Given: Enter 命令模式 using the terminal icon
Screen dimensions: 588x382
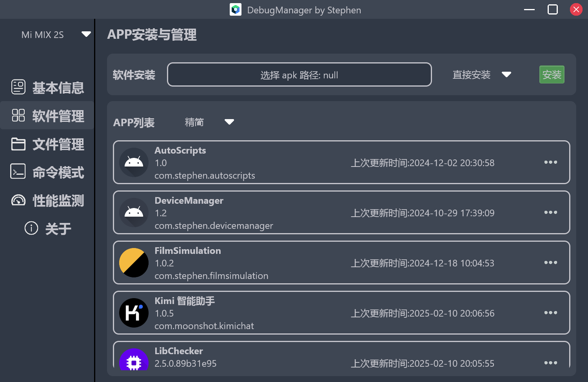Looking at the screenshot, I should coord(18,172).
